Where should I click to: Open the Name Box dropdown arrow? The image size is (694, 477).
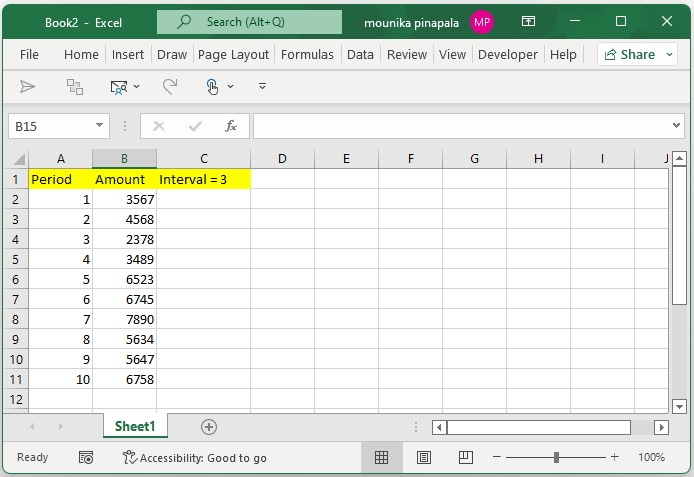100,126
